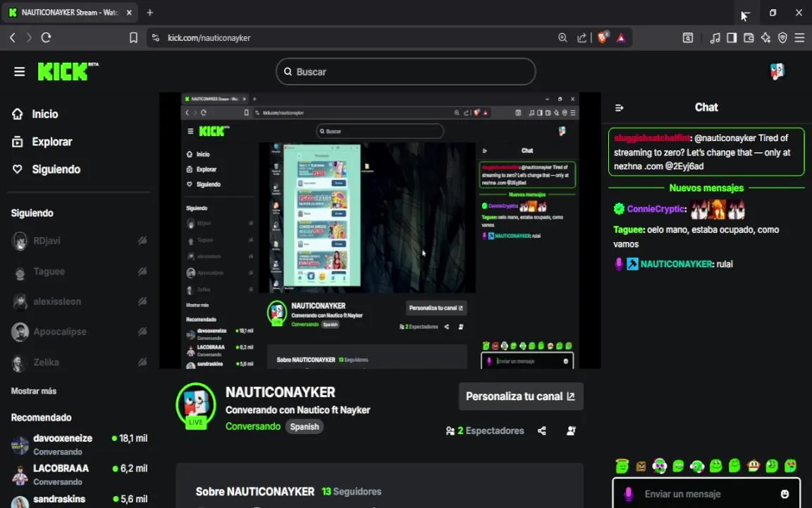812x508 pixels.
Task: Open Apoocalipse followed channel
Action: tap(79, 332)
